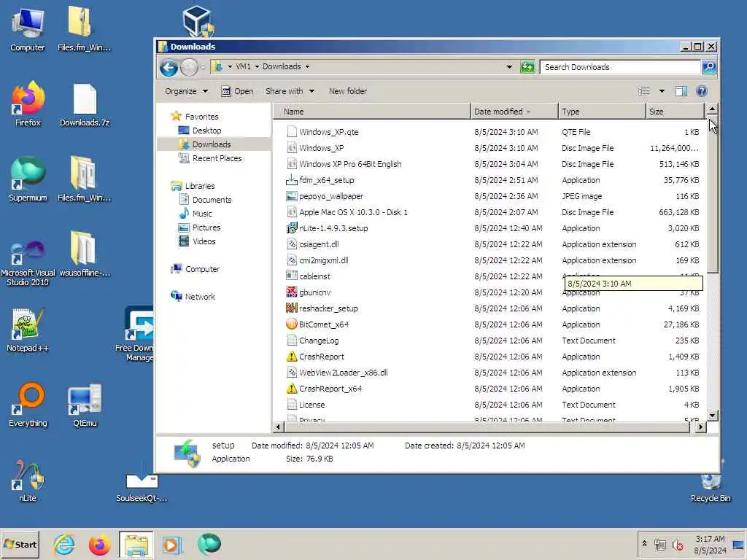Click the green Refresh button beside address bar
The width and height of the screenshot is (747, 560).
coord(527,66)
